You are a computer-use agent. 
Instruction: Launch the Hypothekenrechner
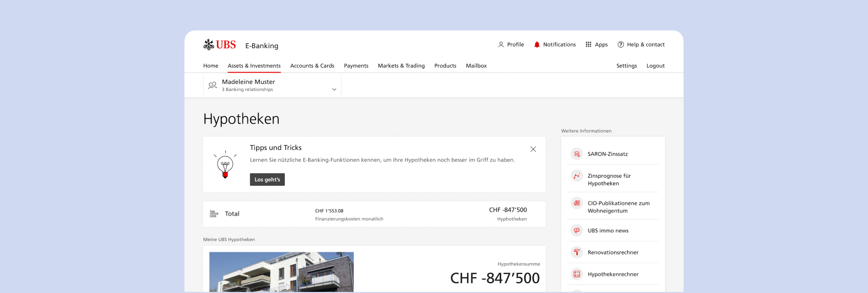click(613, 274)
